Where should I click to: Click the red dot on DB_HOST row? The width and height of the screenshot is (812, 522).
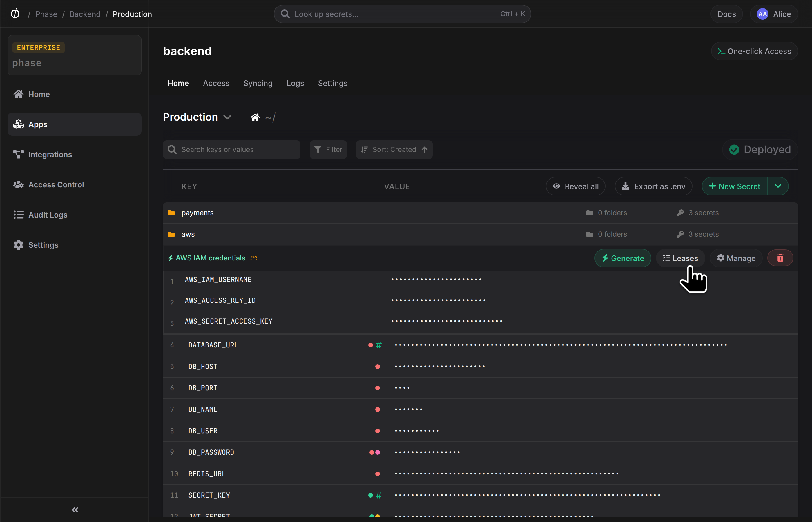378,367
